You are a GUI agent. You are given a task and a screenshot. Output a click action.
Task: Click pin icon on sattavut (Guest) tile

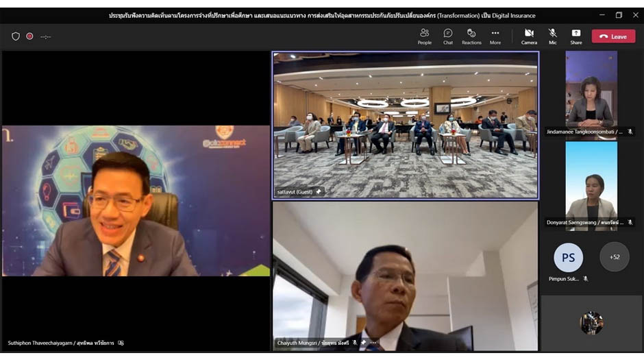click(319, 192)
